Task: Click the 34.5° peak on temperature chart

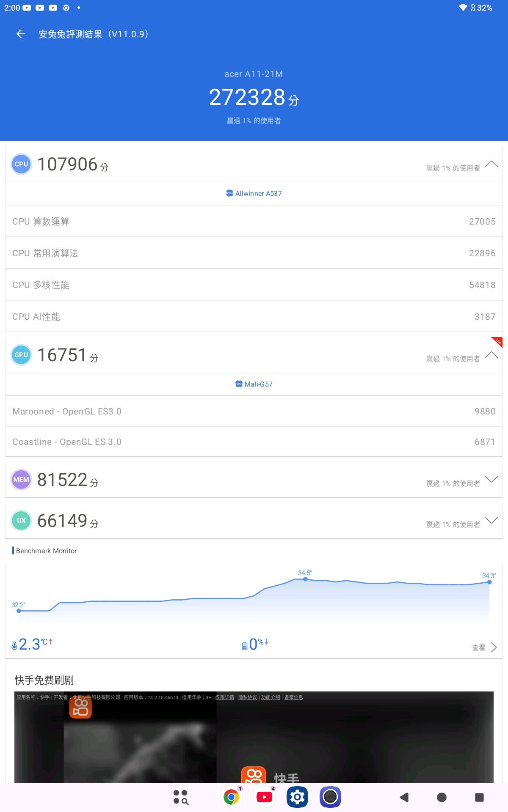Action: [x=305, y=579]
